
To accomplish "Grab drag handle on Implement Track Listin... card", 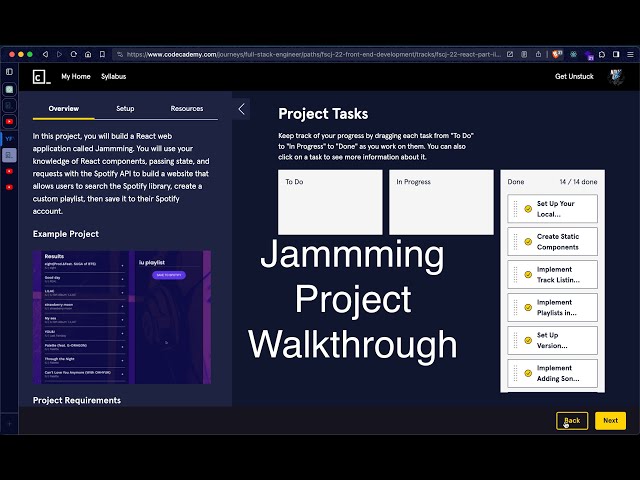I will coord(515,275).
